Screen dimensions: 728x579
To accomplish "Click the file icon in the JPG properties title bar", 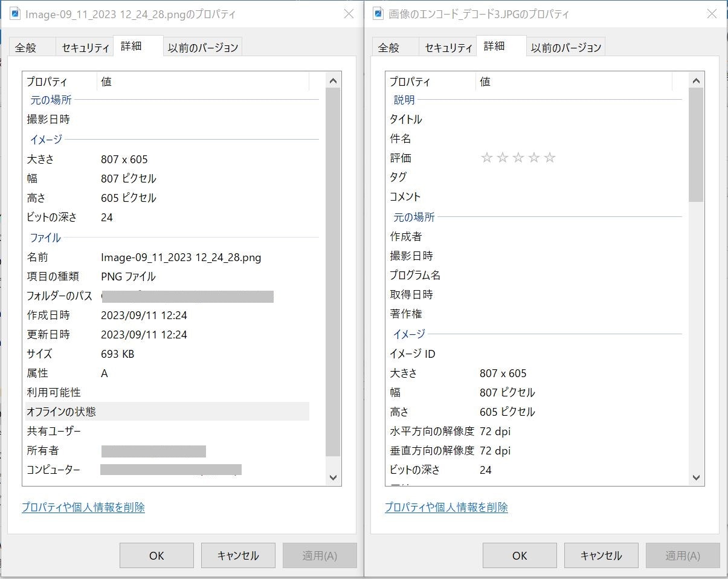I will pyautogui.click(x=378, y=14).
